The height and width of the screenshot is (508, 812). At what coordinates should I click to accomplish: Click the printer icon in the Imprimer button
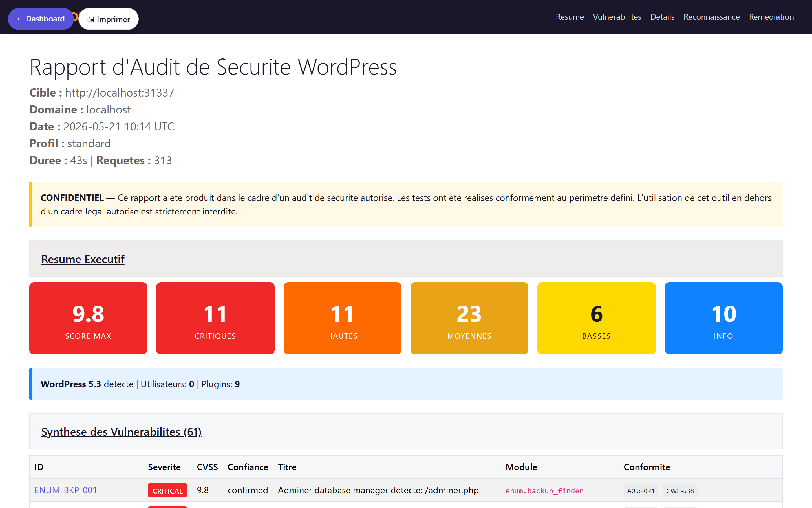click(x=91, y=19)
